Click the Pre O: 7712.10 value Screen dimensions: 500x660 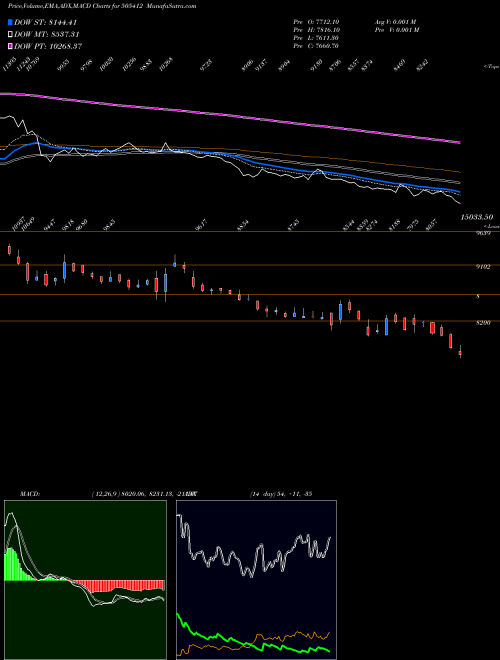point(316,22)
